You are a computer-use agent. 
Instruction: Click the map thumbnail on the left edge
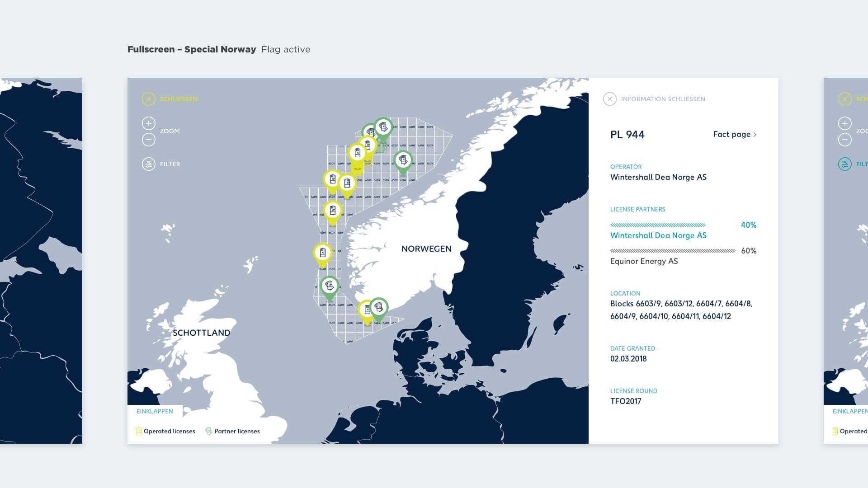pyautogui.click(x=41, y=261)
